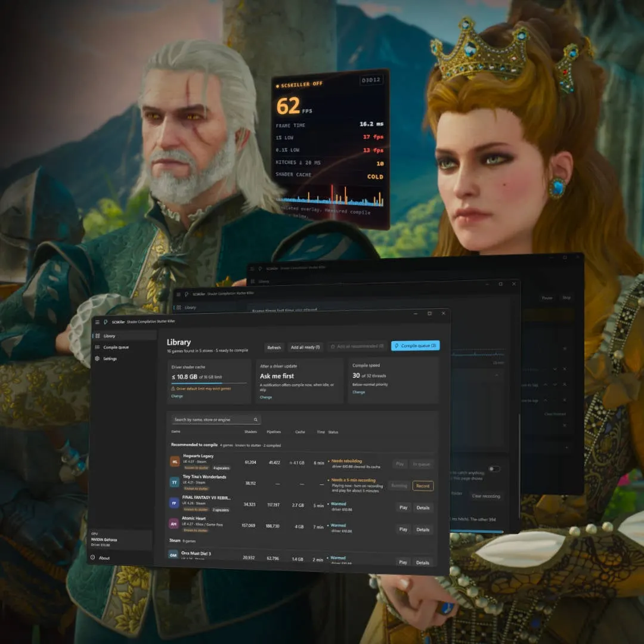
Task: Open the blue Compile queue (3) button
Action: pyautogui.click(x=415, y=345)
